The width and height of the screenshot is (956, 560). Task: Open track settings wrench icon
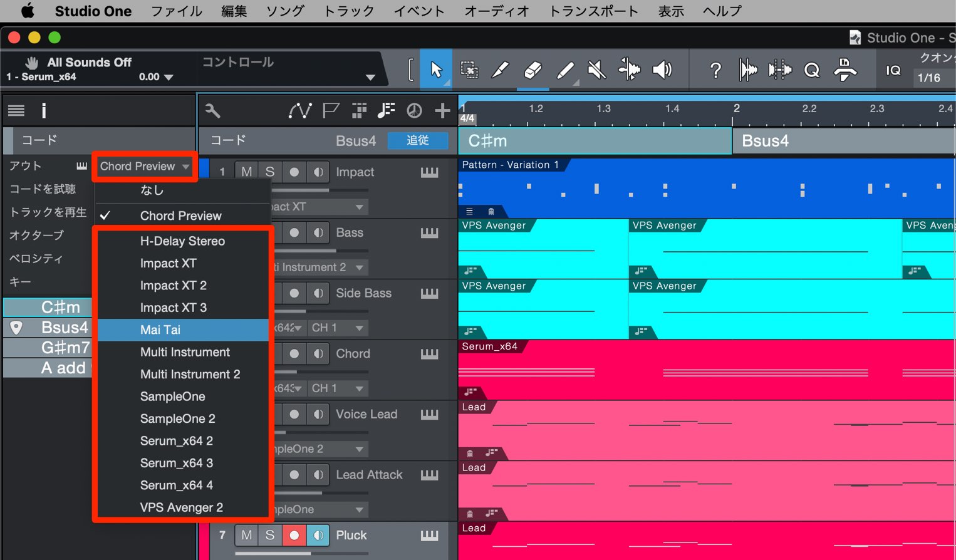pos(213,111)
